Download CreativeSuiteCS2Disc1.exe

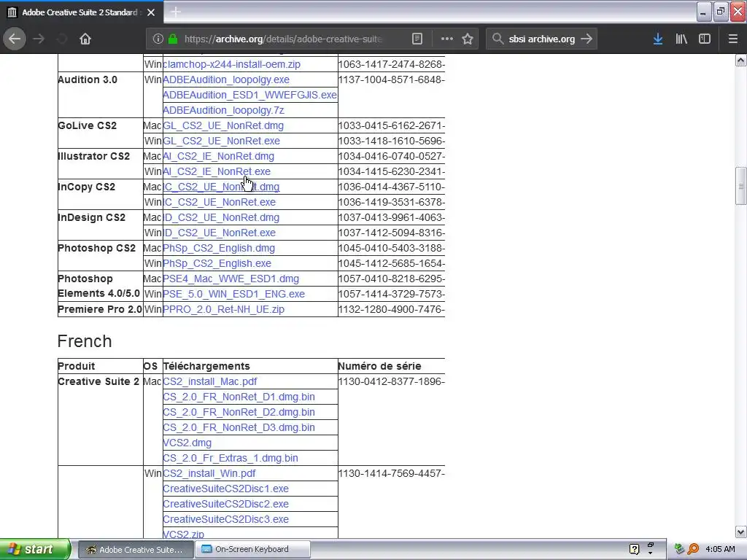click(226, 489)
